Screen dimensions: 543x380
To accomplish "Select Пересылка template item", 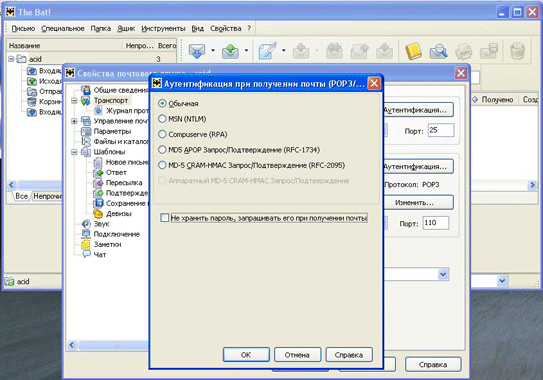I will point(124,183).
